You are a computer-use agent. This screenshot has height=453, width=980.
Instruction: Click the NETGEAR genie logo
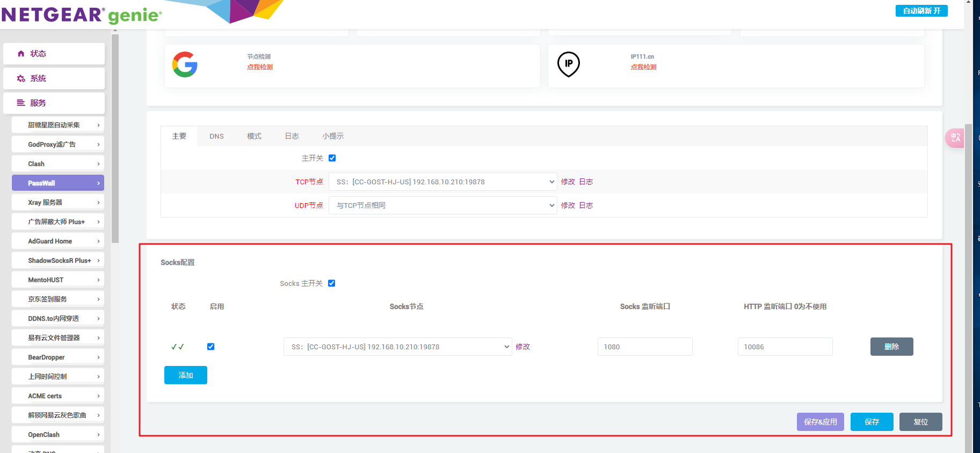click(x=82, y=15)
